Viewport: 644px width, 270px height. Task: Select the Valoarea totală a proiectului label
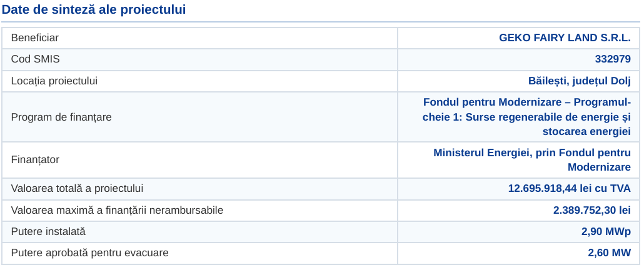coord(77,189)
